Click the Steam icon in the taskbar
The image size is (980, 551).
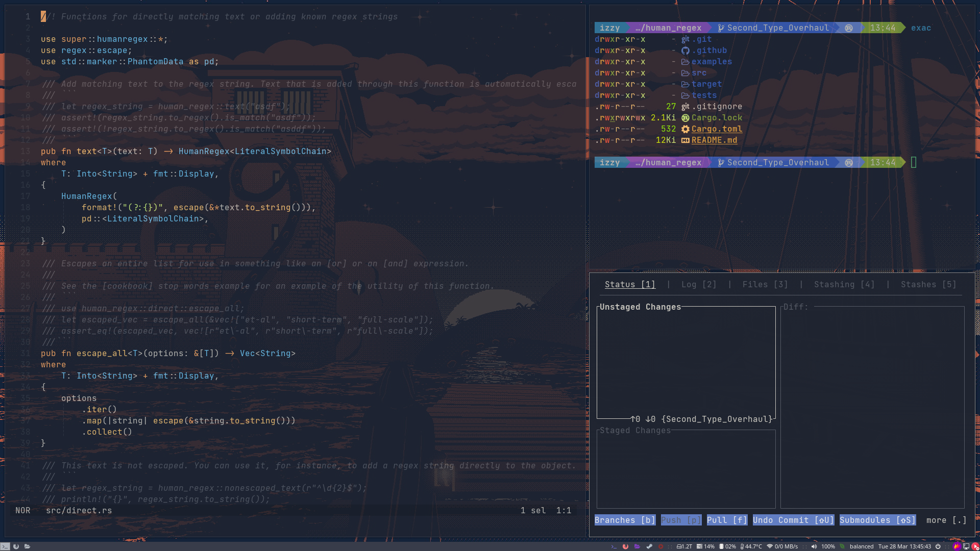pyautogui.click(x=649, y=546)
